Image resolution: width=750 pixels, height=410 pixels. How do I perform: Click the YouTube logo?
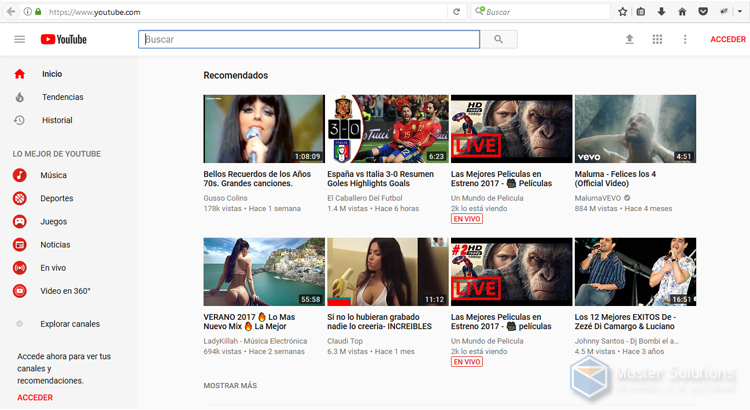tap(64, 39)
